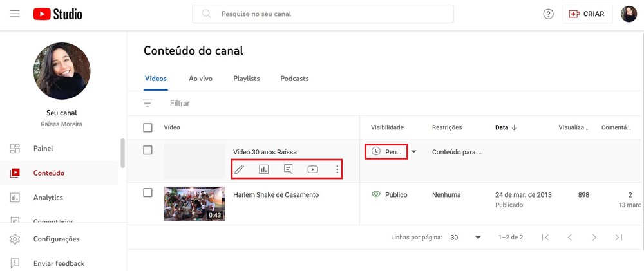The height and width of the screenshot is (271, 644).
Task: Tick the checkbox for Vídeo 30 anos Raíssa
Action: [148, 150]
